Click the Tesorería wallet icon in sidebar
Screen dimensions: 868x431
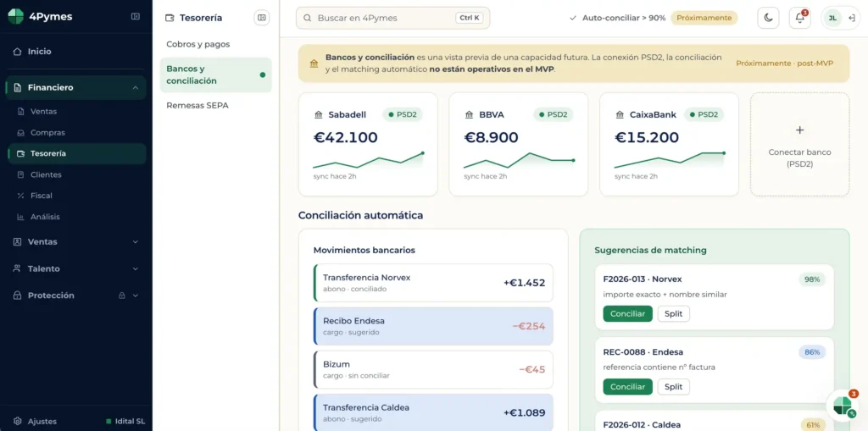click(x=21, y=154)
